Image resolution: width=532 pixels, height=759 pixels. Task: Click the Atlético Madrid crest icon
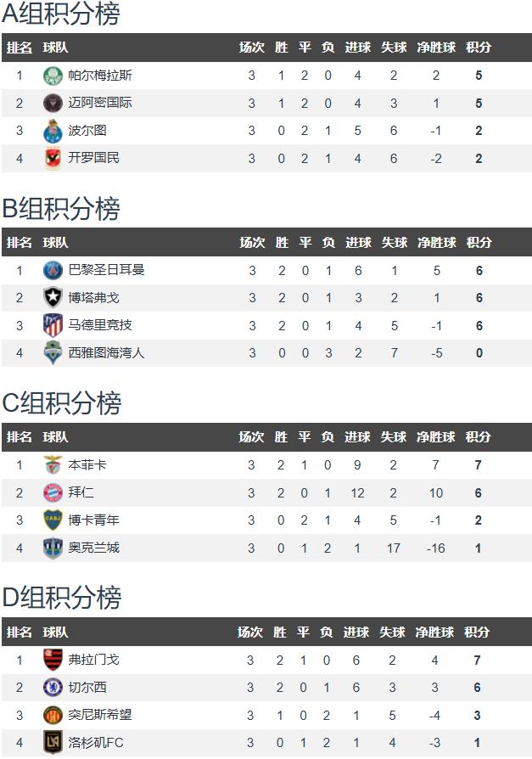(53, 325)
